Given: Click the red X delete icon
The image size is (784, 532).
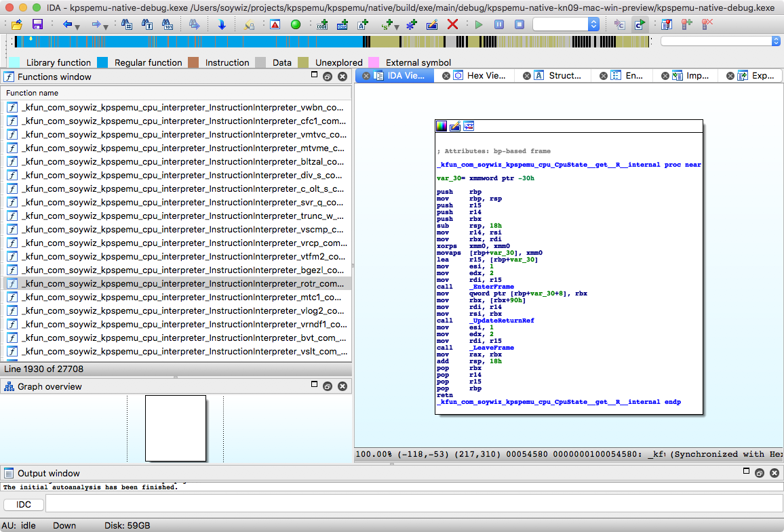Looking at the screenshot, I should tap(452, 24).
